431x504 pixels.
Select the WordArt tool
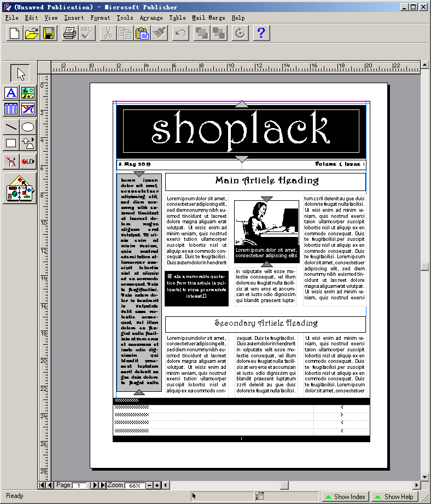[28, 109]
